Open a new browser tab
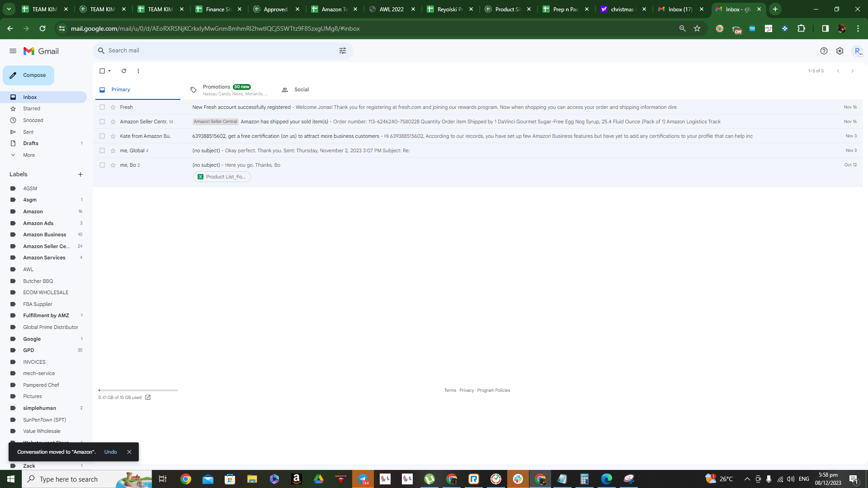Image resolution: width=868 pixels, height=488 pixels. (775, 9)
